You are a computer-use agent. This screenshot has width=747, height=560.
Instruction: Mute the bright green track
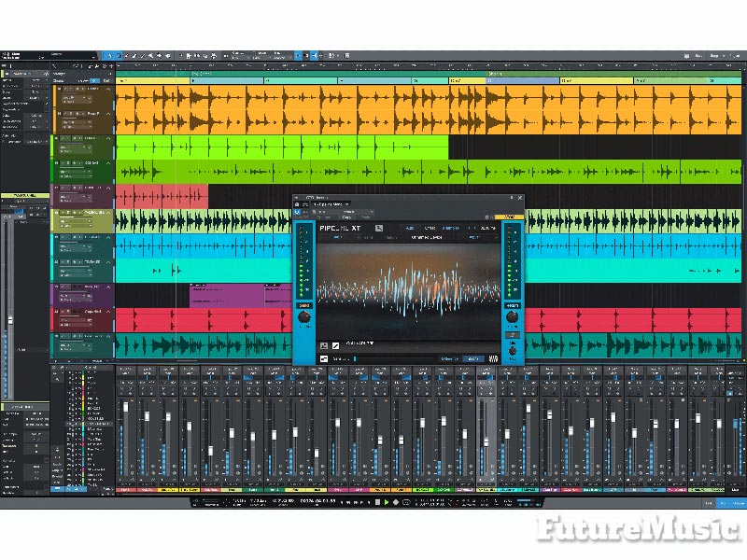tap(63, 138)
